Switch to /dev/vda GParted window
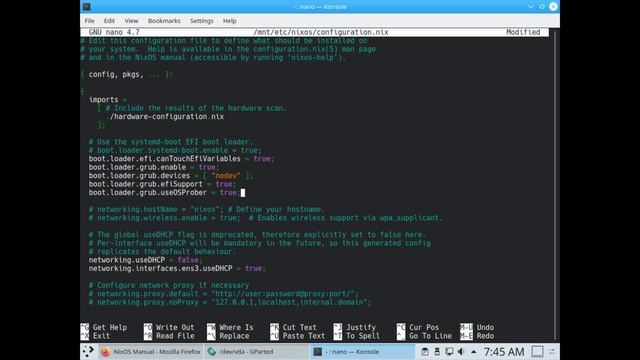The height and width of the screenshot is (360, 640). point(256,351)
